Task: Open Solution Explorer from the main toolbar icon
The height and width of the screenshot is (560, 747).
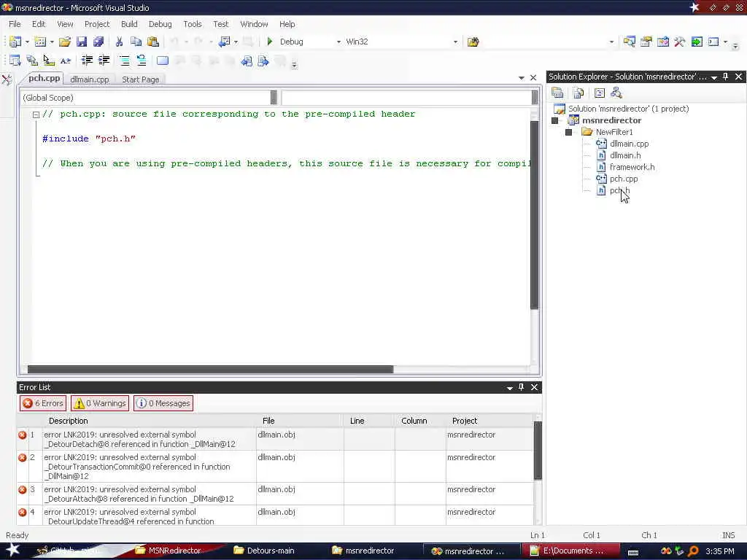Action: tap(630, 42)
